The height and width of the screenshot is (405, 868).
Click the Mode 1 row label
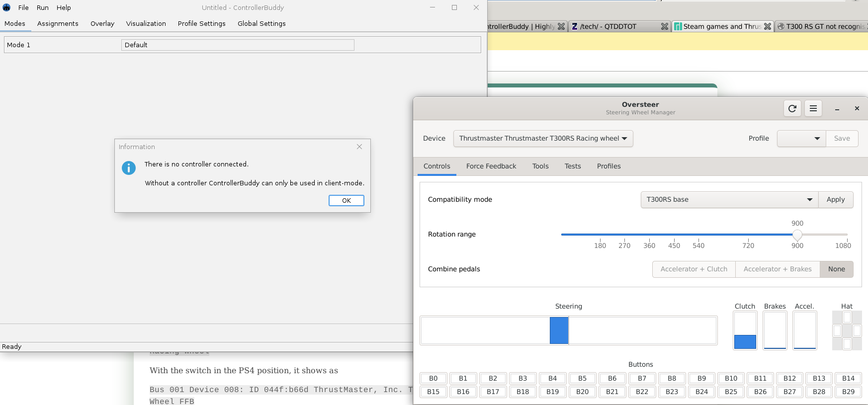tap(18, 45)
